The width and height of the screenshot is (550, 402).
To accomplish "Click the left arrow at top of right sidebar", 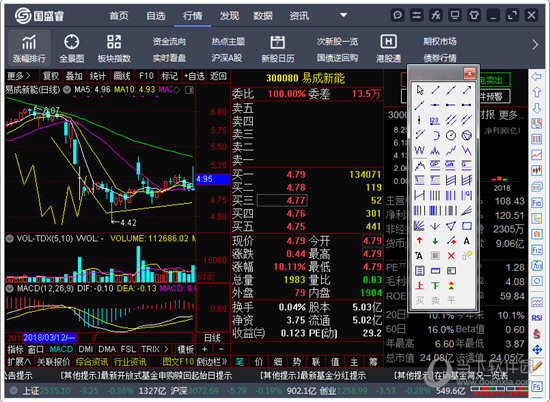I will [537, 76].
